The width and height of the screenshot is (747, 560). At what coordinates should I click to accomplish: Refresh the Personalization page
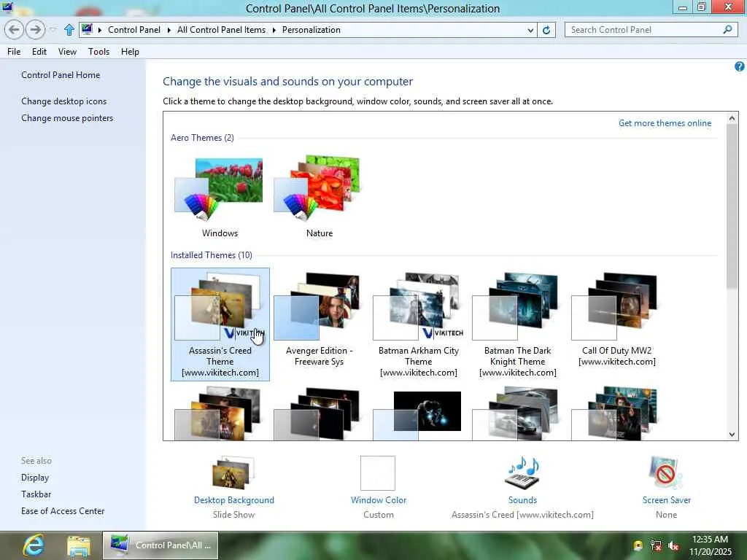pos(546,30)
